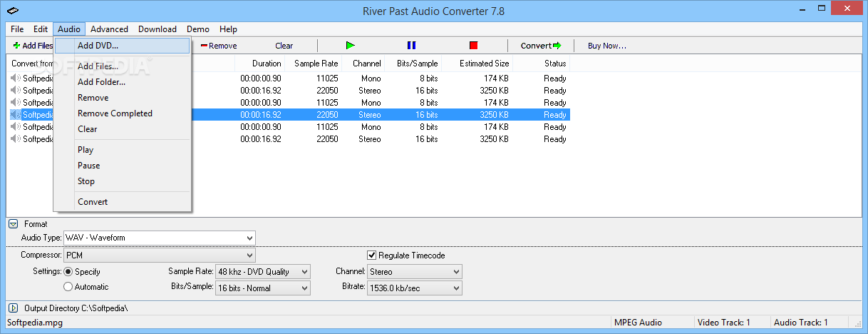The height and width of the screenshot is (334, 868).
Task: Collapse the Format section
Action: click(x=14, y=224)
